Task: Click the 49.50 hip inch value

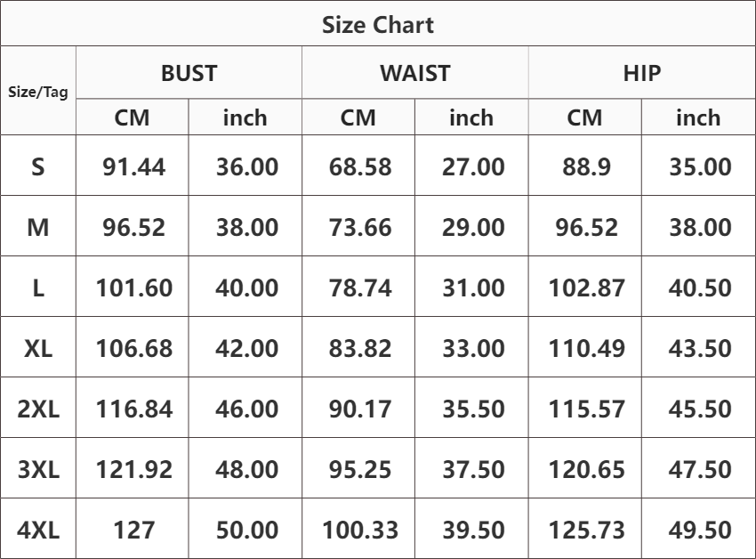Action: [700, 530]
